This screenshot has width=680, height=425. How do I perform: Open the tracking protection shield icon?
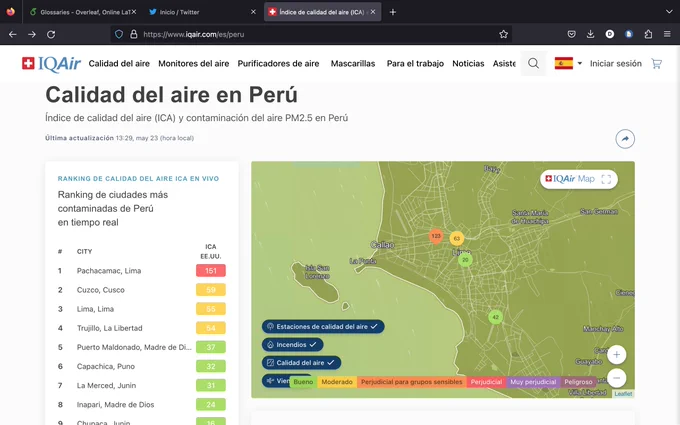119,34
